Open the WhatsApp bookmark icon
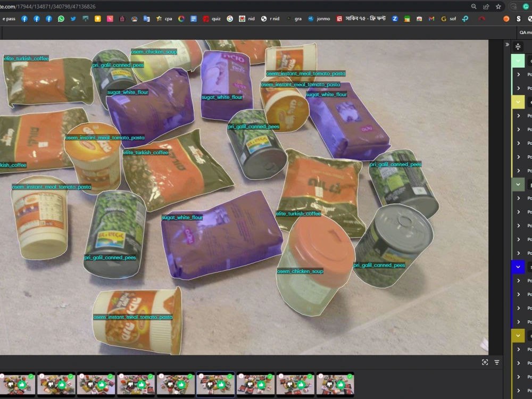532x399 pixels. click(x=61, y=19)
